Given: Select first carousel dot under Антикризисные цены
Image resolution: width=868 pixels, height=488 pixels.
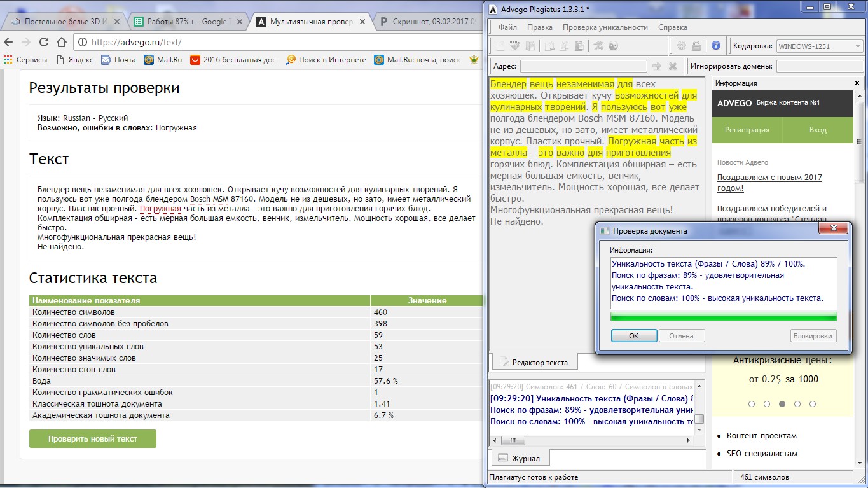Looking at the screenshot, I should click(752, 404).
